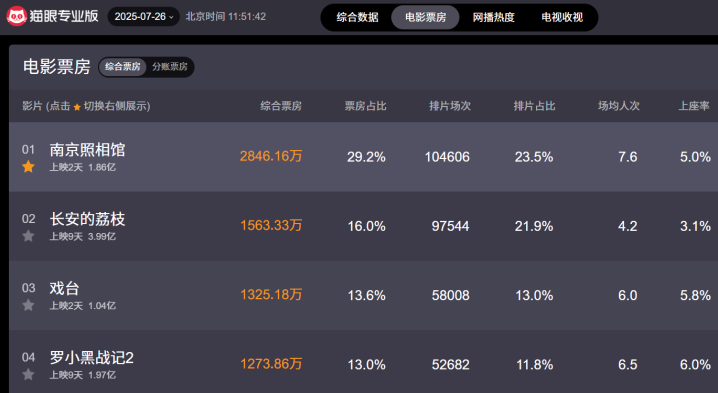
Task: Toggle the star for 戏台
Action: point(28,305)
